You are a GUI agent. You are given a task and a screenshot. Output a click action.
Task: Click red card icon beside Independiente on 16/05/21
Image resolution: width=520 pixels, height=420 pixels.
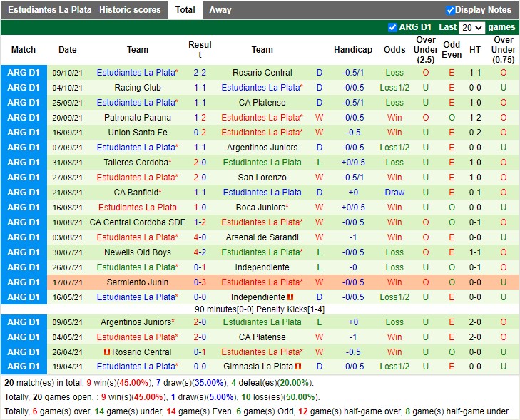[291, 297]
